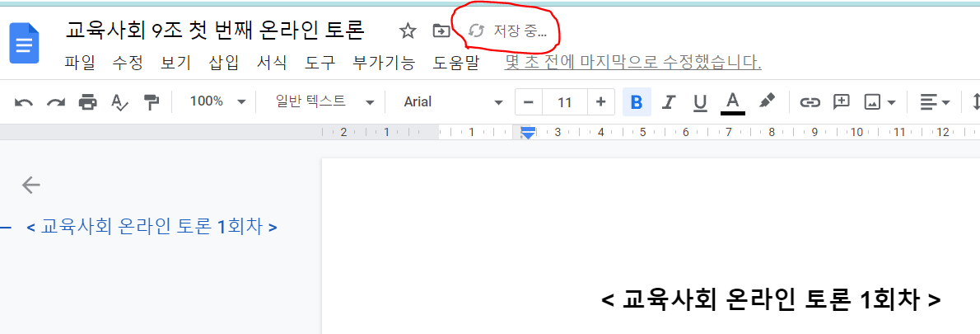
Task: Open the 일반 텍스트 style dropdown
Action: click(324, 101)
